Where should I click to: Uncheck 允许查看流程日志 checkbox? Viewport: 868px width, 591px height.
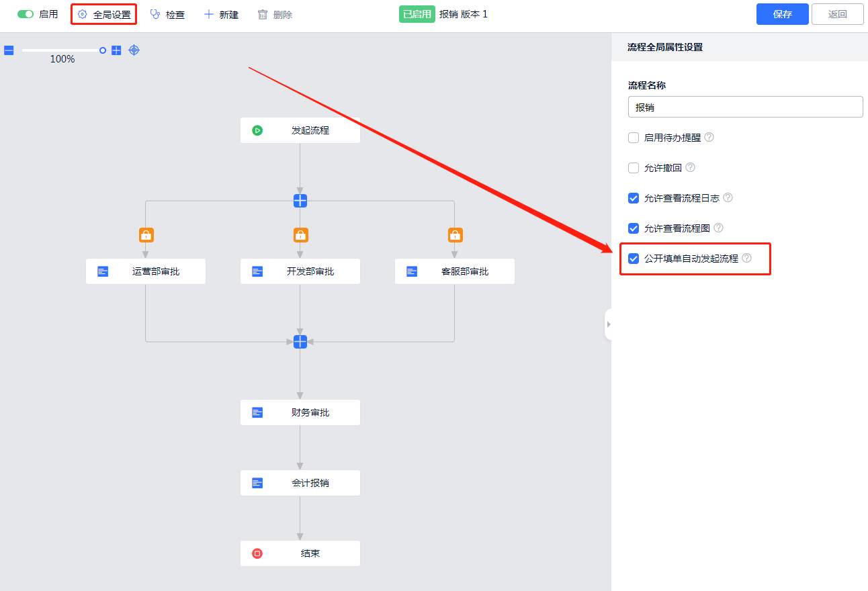[634, 198]
